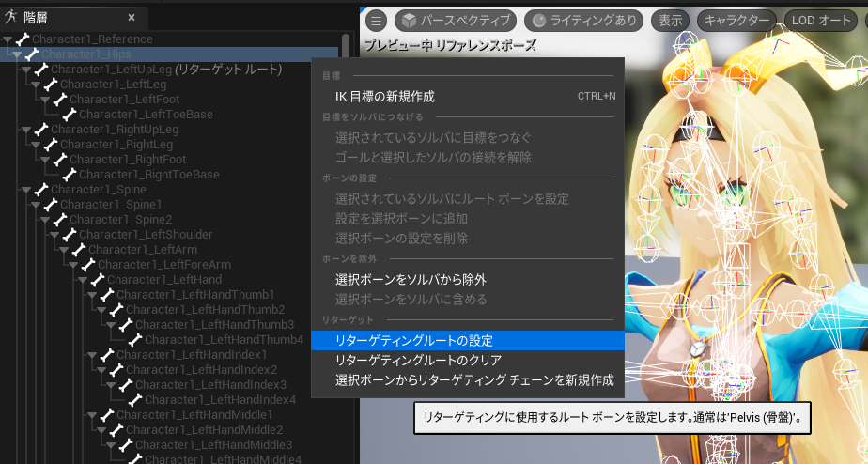Choose リターゲティングルートの設定 menu entry
The height and width of the screenshot is (464, 868).
[x=468, y=341]
